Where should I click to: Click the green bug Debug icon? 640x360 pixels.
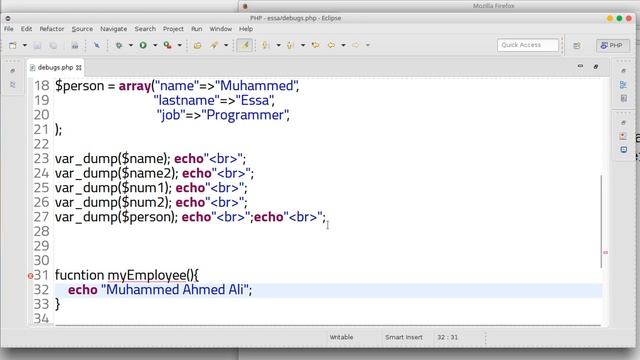coord(119,45)
